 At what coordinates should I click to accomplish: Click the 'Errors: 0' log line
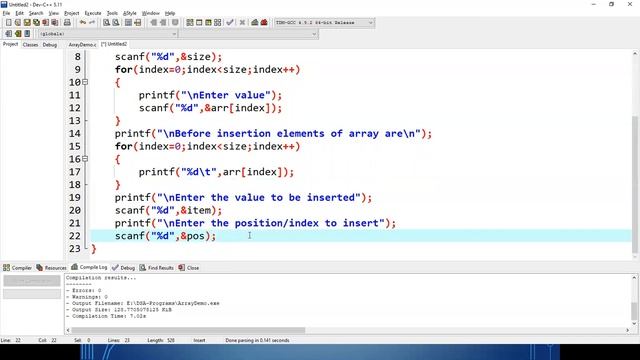point(84,290)
